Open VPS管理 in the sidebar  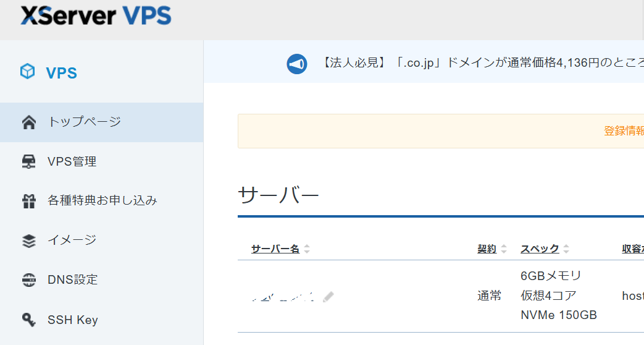[72, 162]
